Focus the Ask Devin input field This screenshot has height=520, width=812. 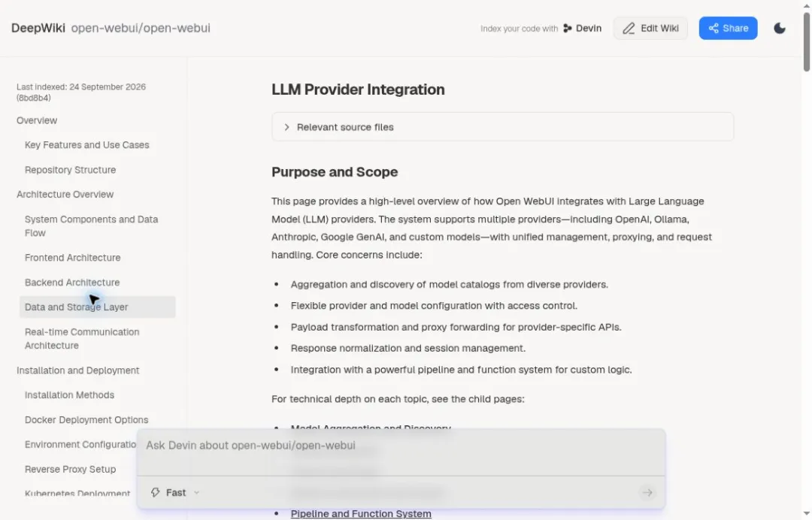click(x=401, y=452)
